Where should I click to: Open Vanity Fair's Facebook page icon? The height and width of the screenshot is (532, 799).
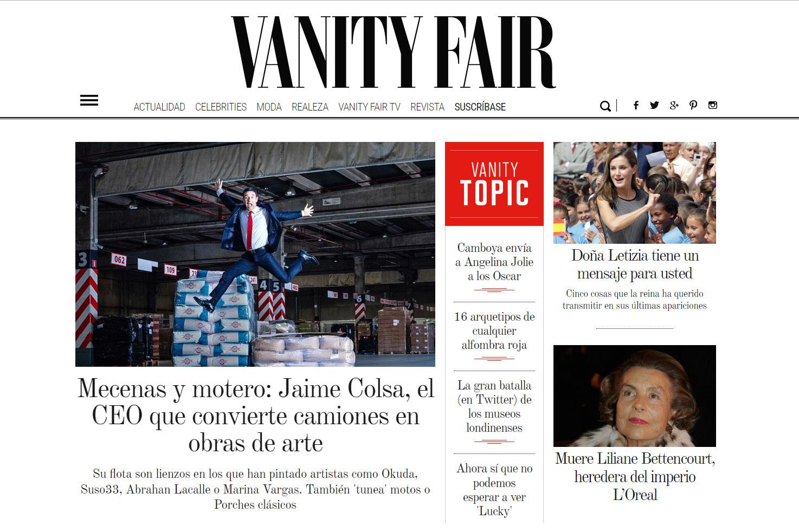click(x=636, y=105)
